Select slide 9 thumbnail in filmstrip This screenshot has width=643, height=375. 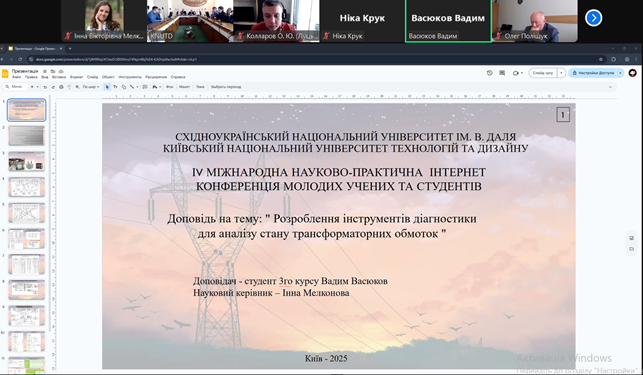(x=27, y=316)
